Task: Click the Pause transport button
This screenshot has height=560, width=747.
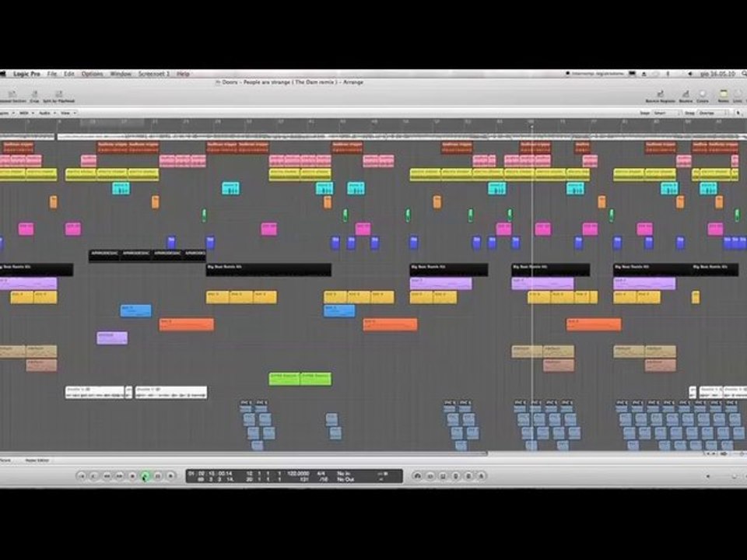Action: coord(158,476)
